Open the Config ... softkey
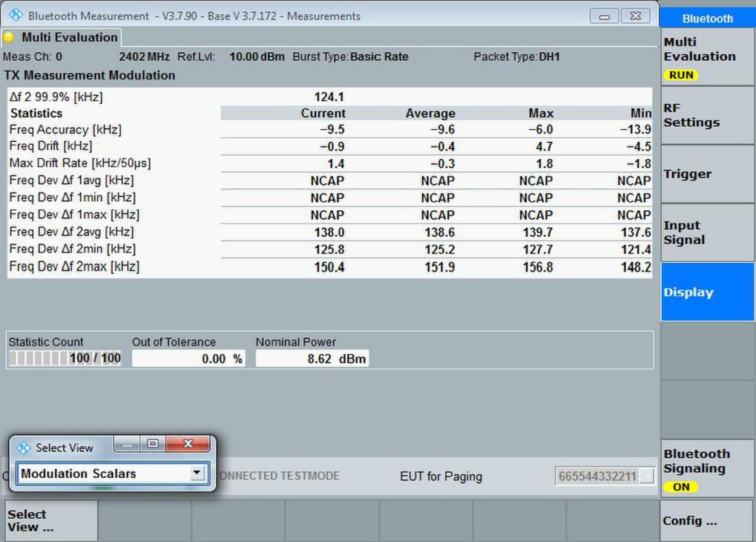This screenshot has height=542, width=756. tap(707, 520)
